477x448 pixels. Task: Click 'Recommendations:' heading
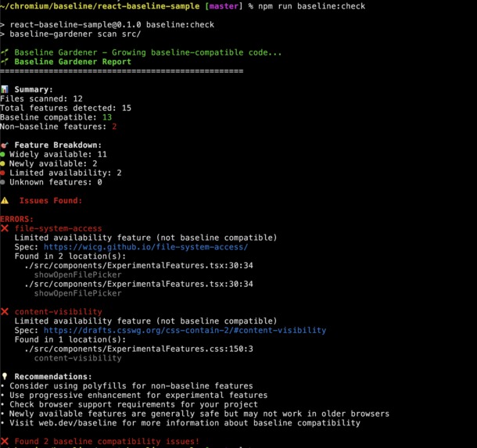[x=53, y=377]
